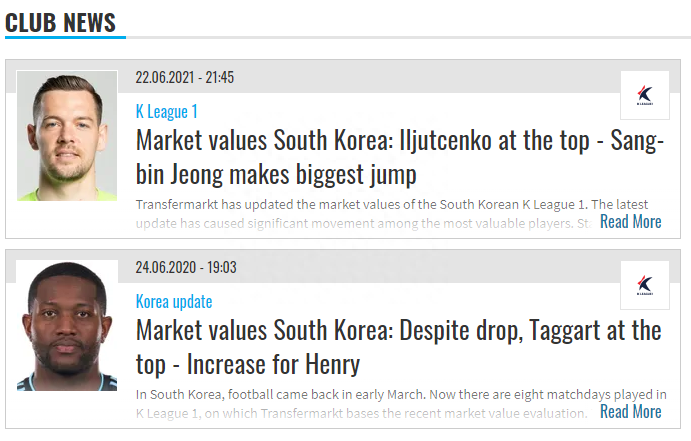Click the goalkeeper photo in the Iljutcenko article
691x441 pixels.
(67, 135)
